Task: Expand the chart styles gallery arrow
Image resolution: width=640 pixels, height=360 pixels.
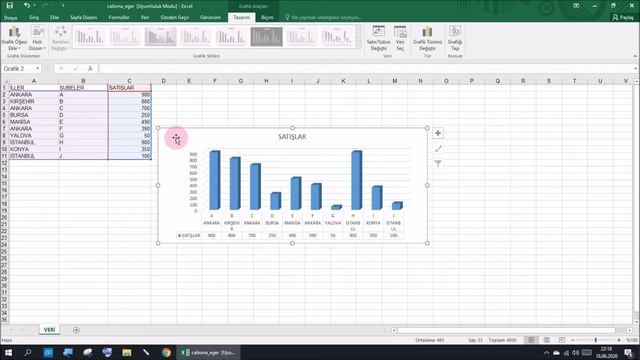Action: click(x=358, y=45)
